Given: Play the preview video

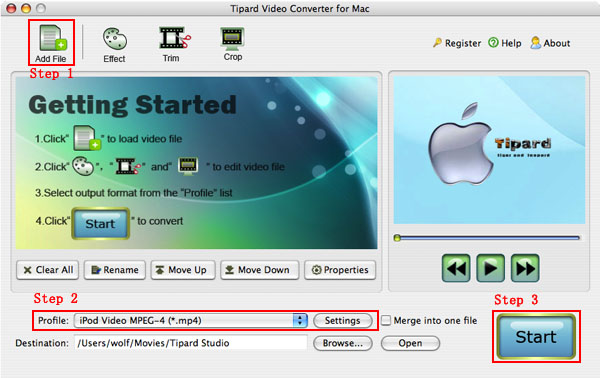Looking at the screenshot, I should pyautogui.click(x=491, y=268).
